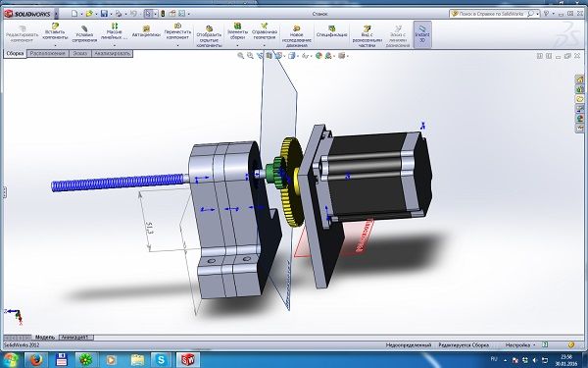588x368 pixels.
Task: Expand the dropdown arrow under Insert Components
Action: [55, 45]
